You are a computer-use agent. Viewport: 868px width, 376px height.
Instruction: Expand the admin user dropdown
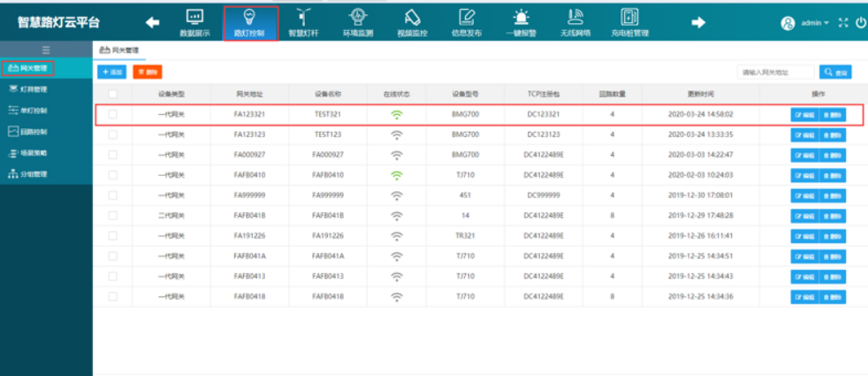coord(805,23)
